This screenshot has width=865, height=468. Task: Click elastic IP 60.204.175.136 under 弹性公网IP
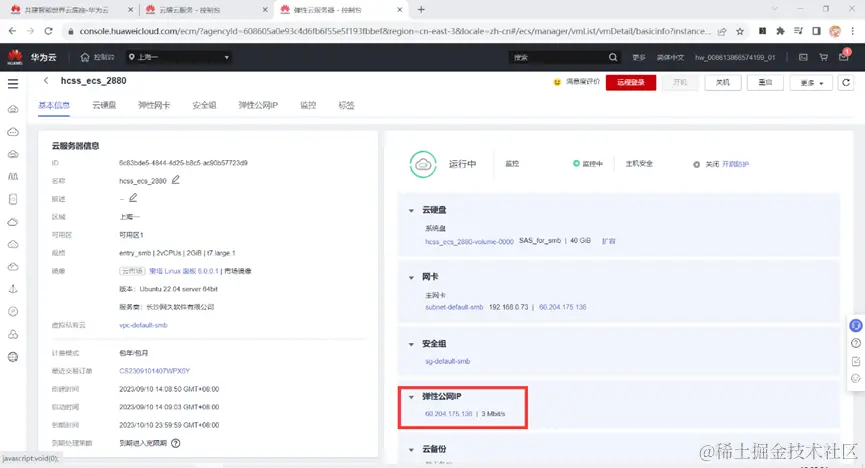click(448, 413)
